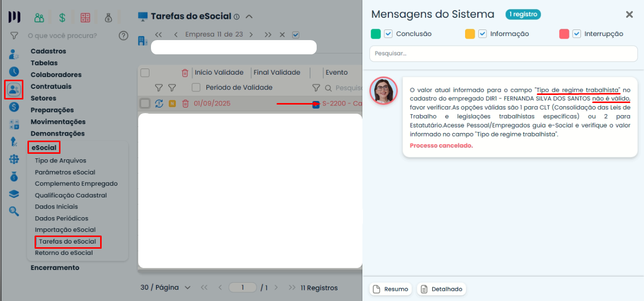Toggle the Interrupção message filter checkbox
The height and width of the screenshot is (301, 644).
tap(576, 34)
